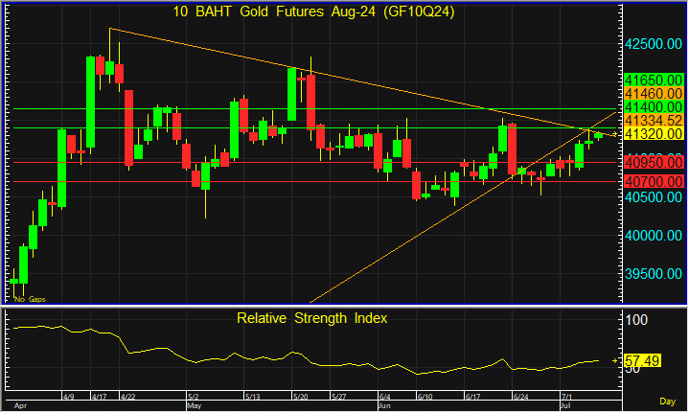689x413 pixels.
Task: Click the Relative Strength Index panel title
Action: click(312, 318)
